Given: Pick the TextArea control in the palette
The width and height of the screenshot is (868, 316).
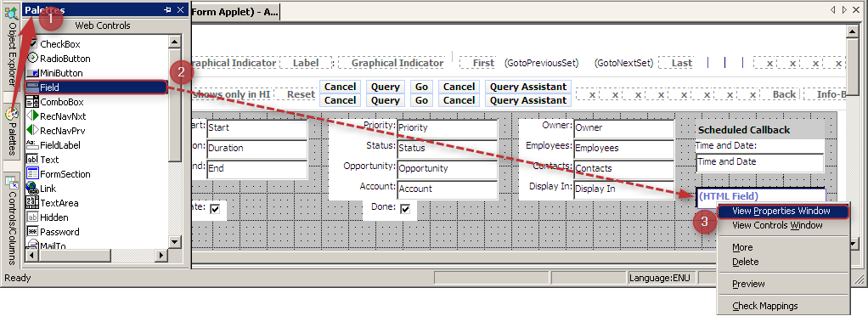Looking at the screenshot, I should tap(59, 203).
